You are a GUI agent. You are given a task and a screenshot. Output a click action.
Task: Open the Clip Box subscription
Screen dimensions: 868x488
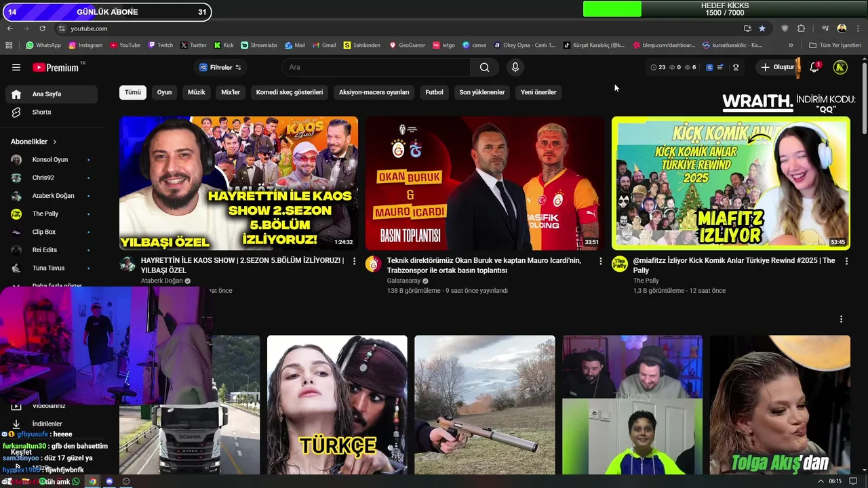coord(52,232)
